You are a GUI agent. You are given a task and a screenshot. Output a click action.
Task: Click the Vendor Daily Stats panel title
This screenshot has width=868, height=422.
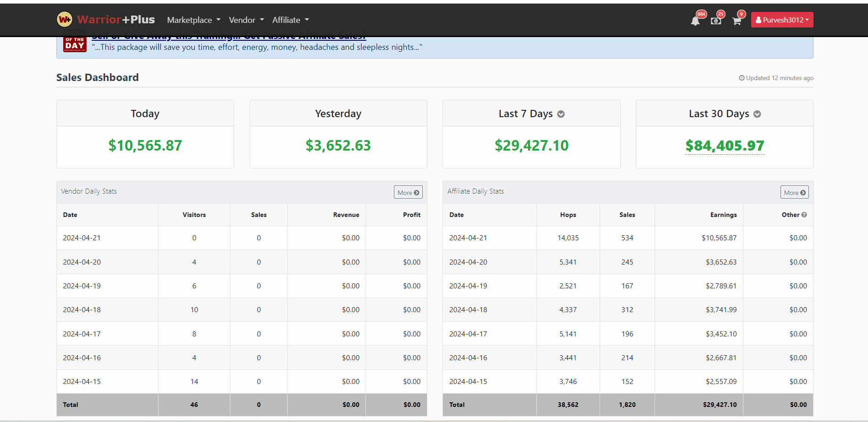coord(89,191)
